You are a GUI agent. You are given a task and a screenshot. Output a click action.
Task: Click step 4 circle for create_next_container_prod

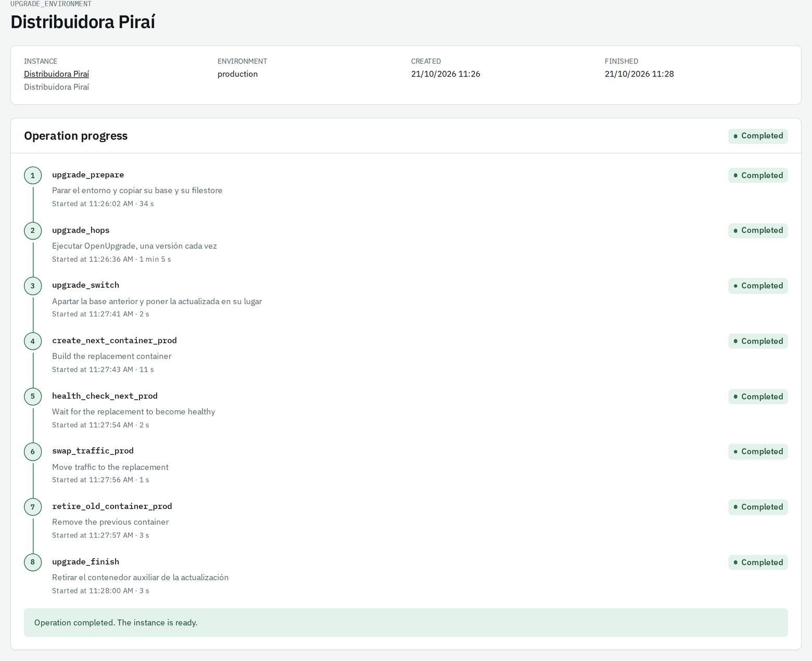pos(33,341)
